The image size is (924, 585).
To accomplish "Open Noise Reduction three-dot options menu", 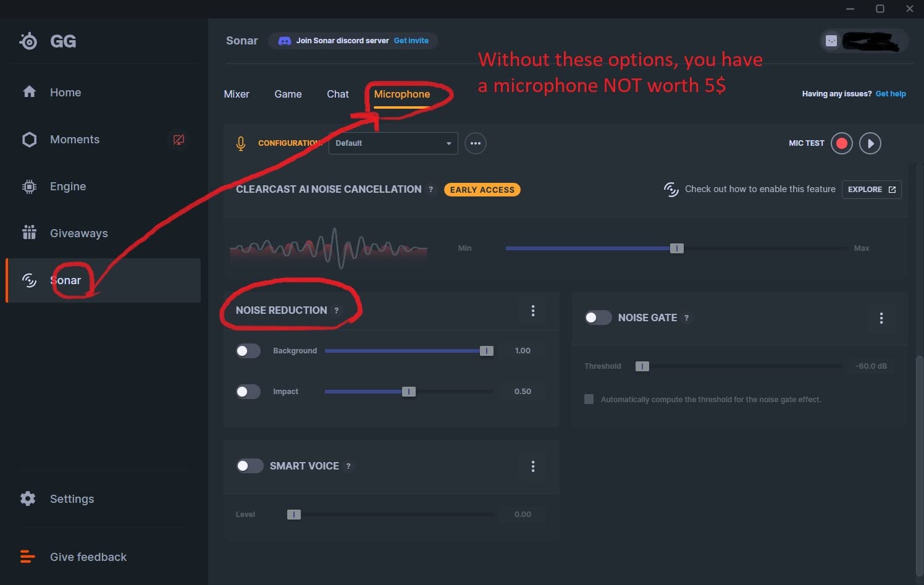I will 533,311.
